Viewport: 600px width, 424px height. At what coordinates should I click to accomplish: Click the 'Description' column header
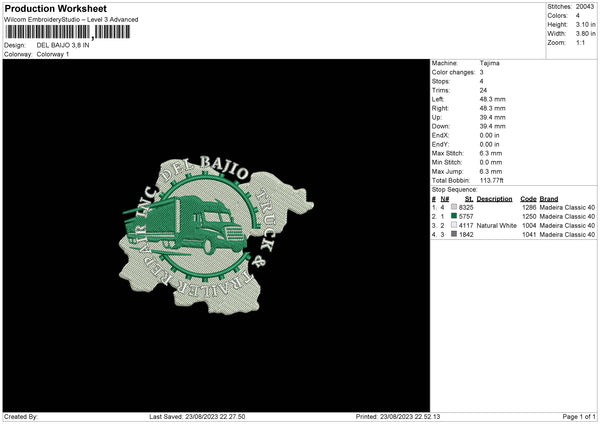494,199
